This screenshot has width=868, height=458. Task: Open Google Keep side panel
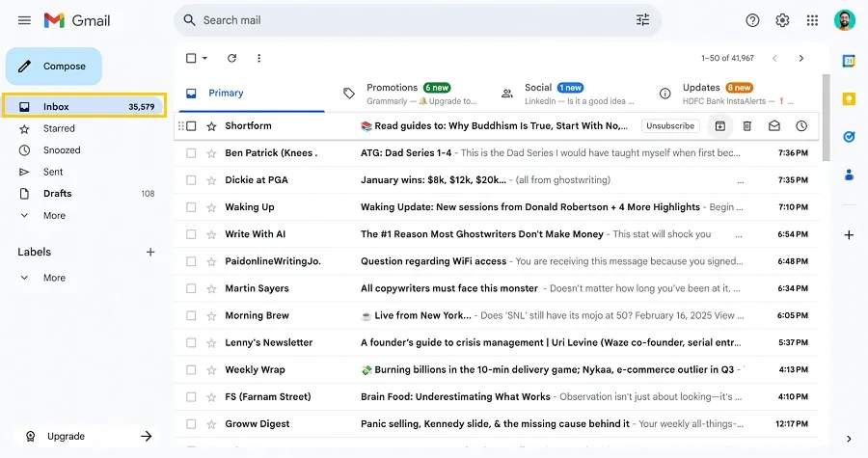(849, 98)
